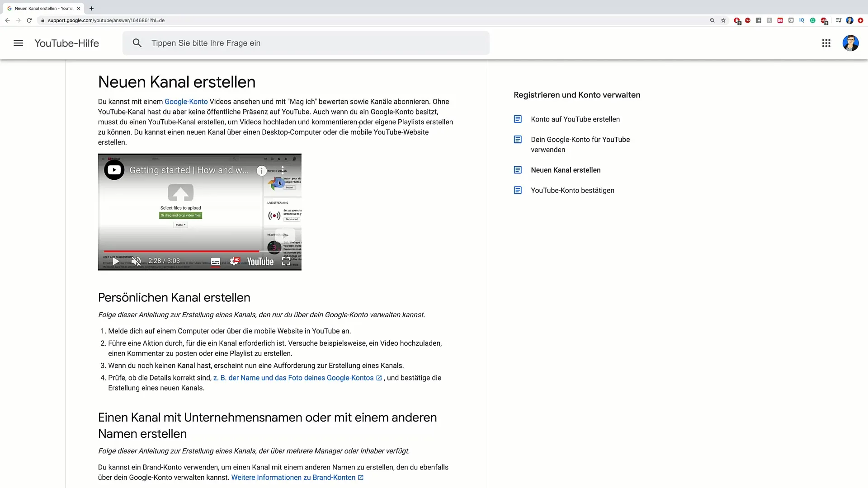Click the address bar URL

106,20
